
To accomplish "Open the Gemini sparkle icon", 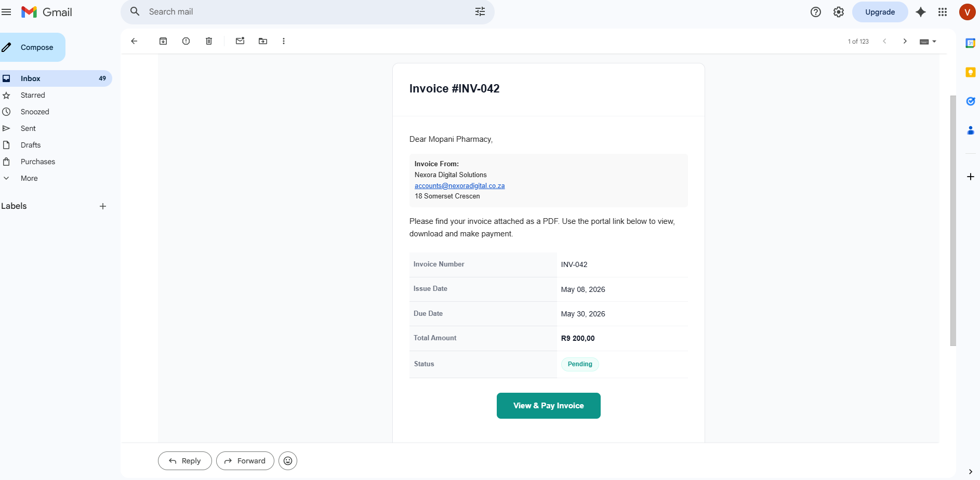I will (921, 12).
